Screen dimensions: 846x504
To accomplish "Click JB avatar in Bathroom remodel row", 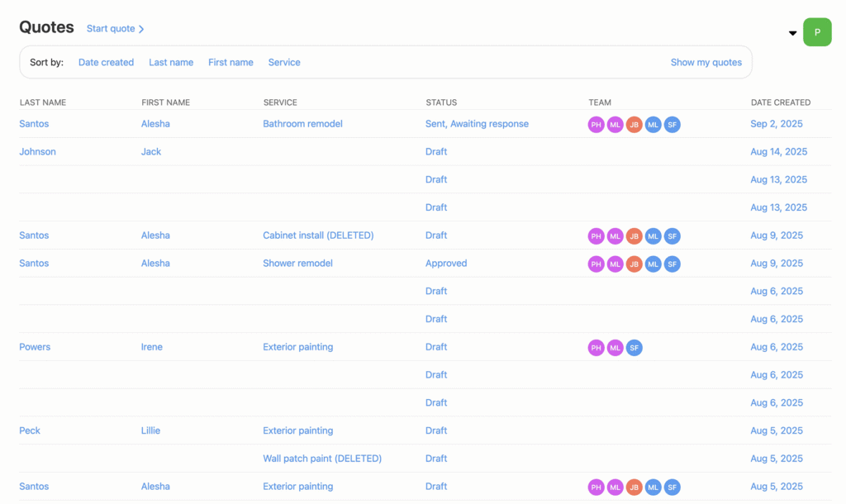I will pyautogui.click(x=634, y=125).
